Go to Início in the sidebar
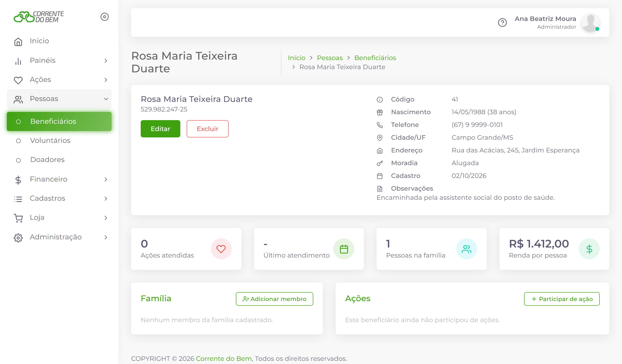Viewport: 622px width, 364px height. 59,41
